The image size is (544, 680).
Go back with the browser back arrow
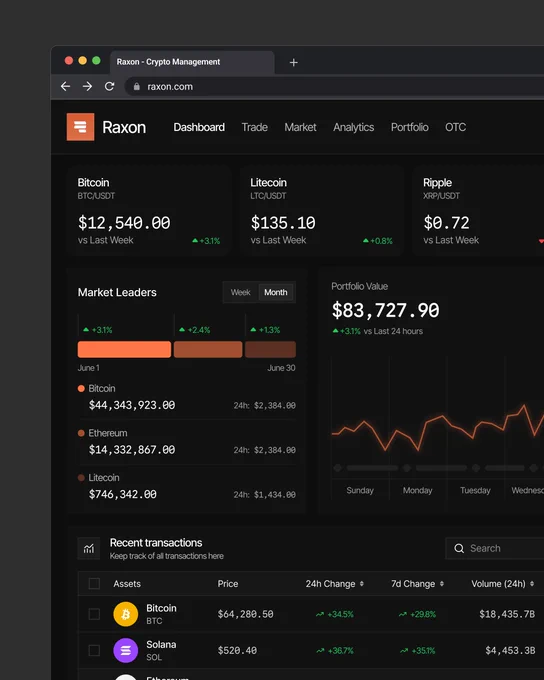point(66,86)
